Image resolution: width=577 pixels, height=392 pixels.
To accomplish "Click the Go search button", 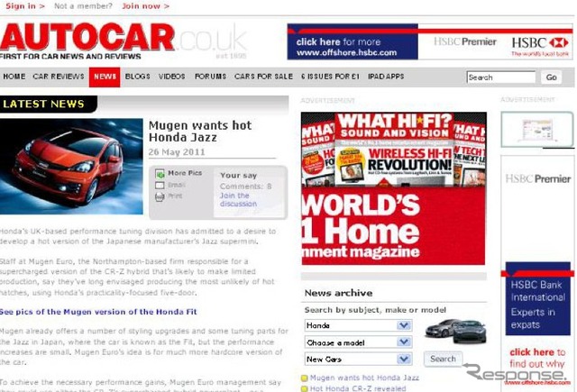I will [551, 77].
